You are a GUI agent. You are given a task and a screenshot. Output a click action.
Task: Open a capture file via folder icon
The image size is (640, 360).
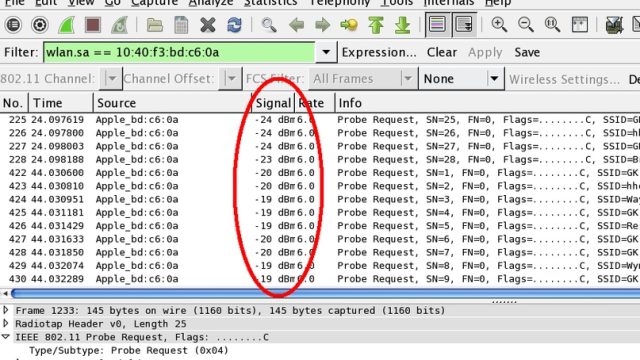[x=154, y=25]
